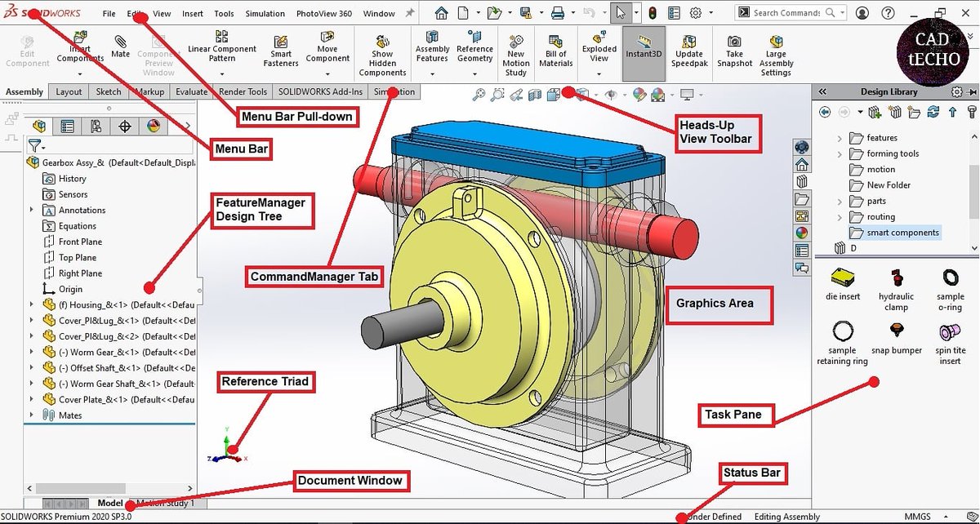Open the ConfigurationManager tab icon
Viewport: 980px width, 524px height.
pos(96,126)
